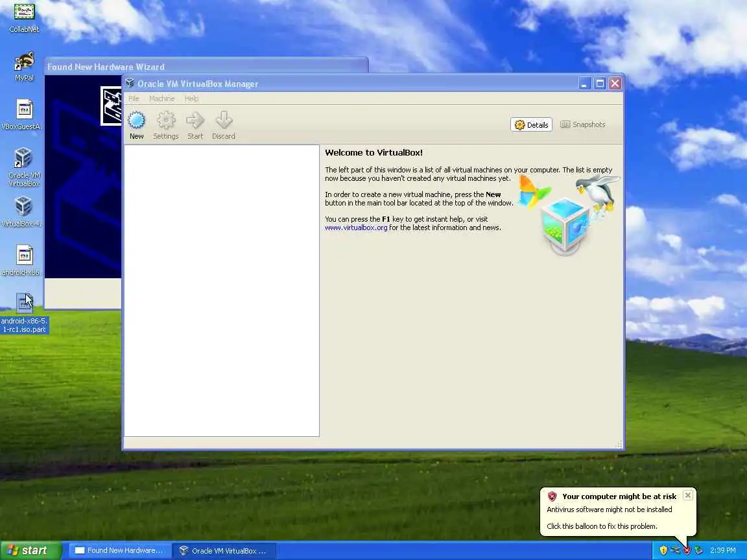This screenshot has height=560, width=747.
Task: Select the VBoxGuestA desktop file icon
Action: pyautogui.click(x=22, y=115)
